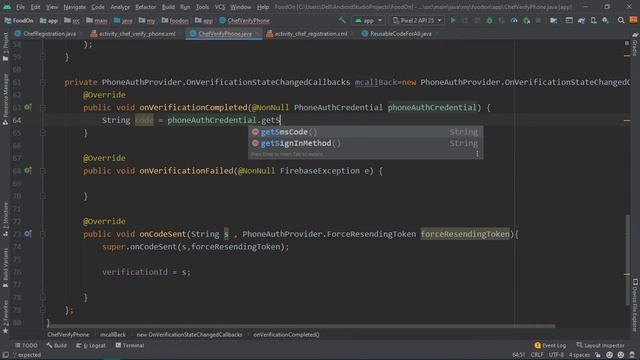Image resolution: width=640 pixels, height=360 pixels.
Task: Open the File menu
Action: [20, 7]
